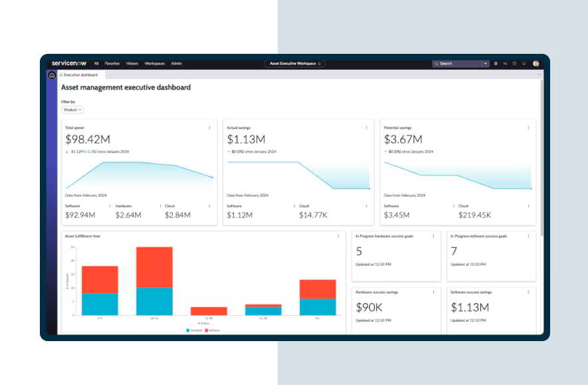This screenshot has width=588, height=385.
Task: Toggle Software series in chart legend
Action: pos(212,330)
